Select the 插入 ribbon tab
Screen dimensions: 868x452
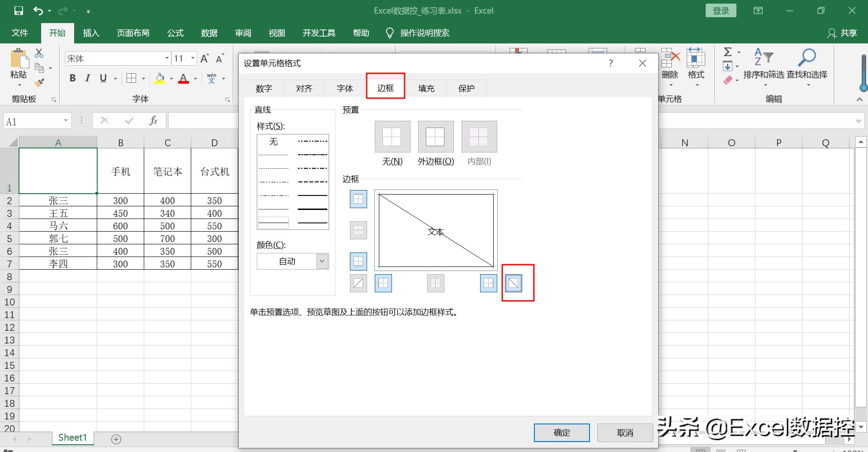click(x=90, y=33)
